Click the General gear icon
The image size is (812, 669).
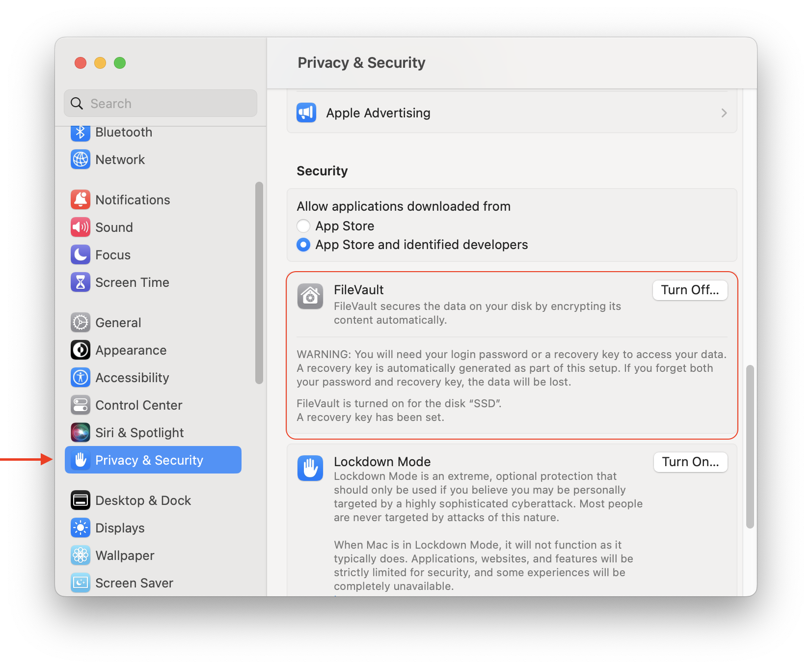point(81,323)
